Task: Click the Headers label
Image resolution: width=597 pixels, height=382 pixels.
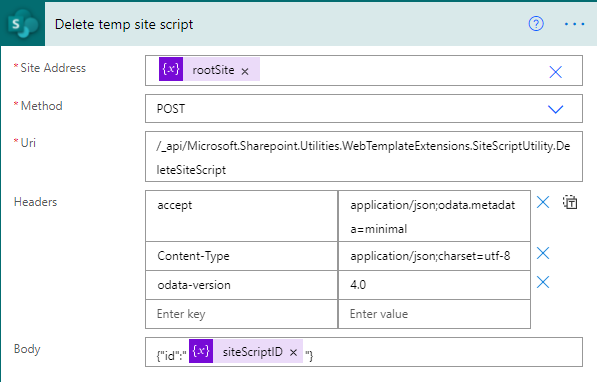Action: click(x=35, y=202)
